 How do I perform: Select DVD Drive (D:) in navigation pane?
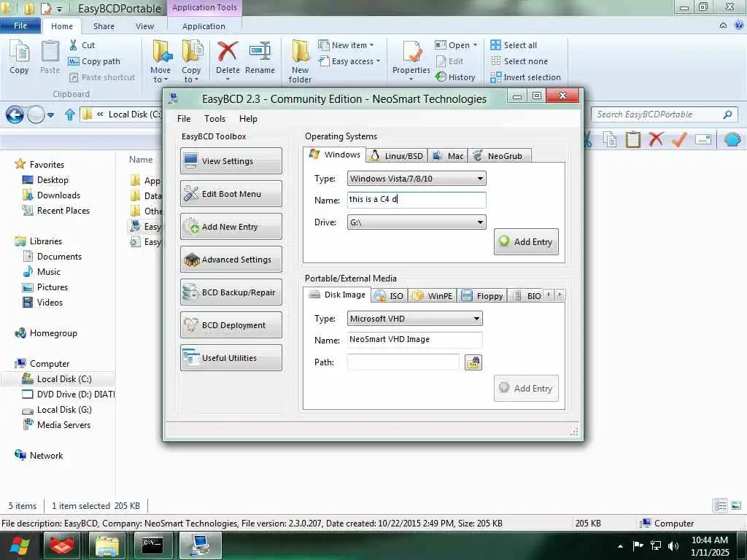69,394
